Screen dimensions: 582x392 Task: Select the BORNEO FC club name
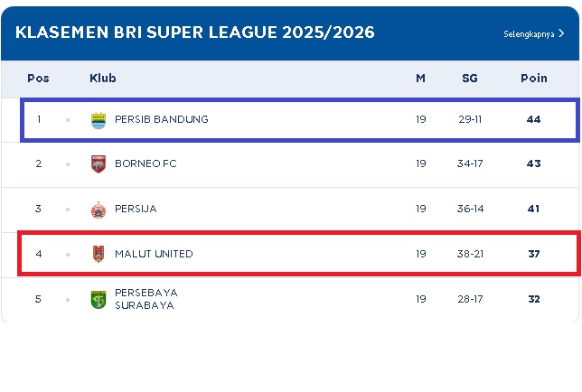pos(145,163)
